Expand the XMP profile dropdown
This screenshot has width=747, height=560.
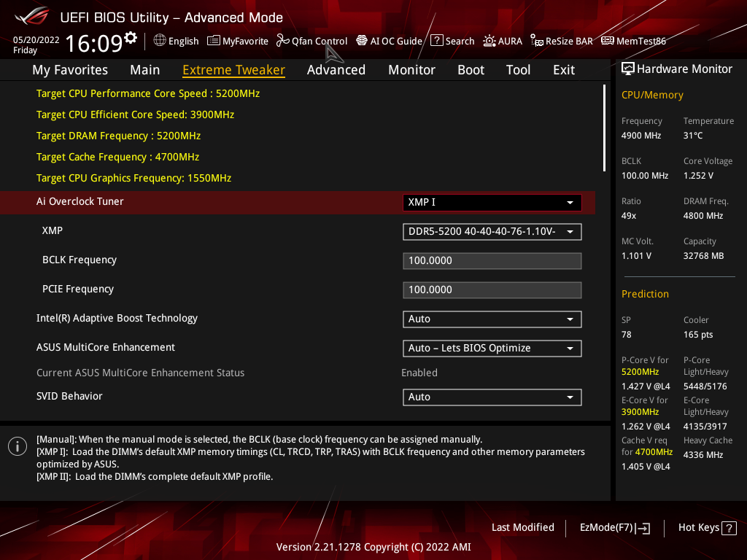click(492, 231)
